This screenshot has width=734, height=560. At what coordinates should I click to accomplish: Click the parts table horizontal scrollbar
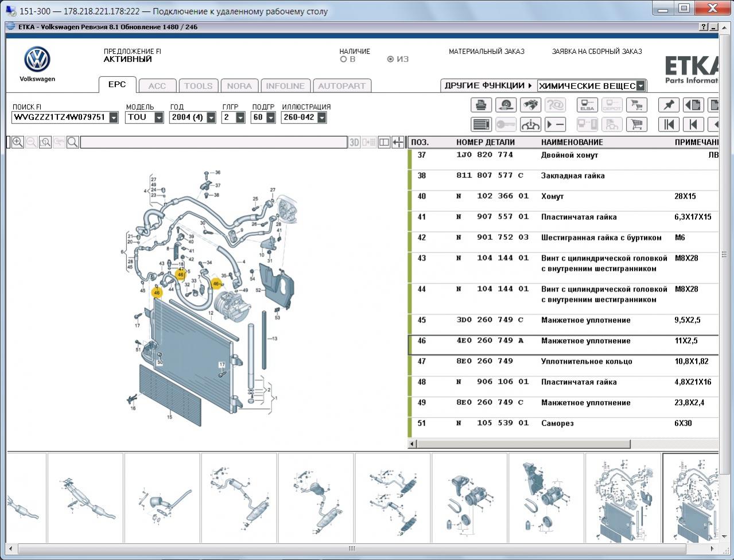coord(523,444)
